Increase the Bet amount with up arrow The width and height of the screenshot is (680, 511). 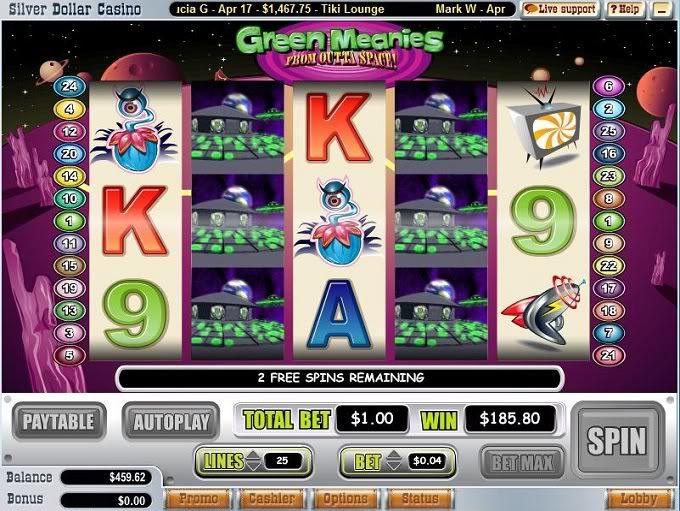click(x=394, y=454)
